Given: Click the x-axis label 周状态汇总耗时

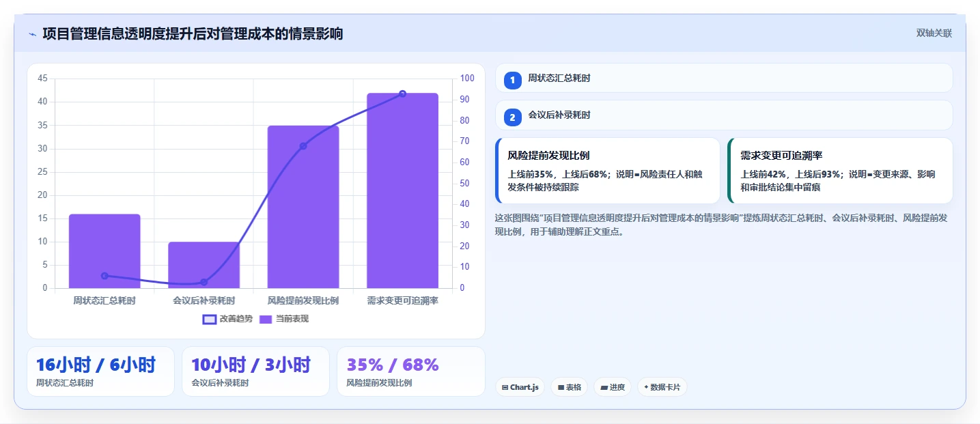Looking at the screenshot, I should pos(104,300).
